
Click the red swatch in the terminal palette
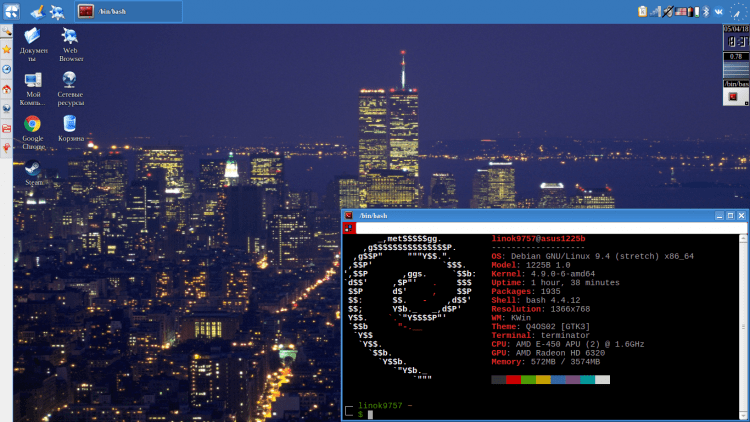[513, 380]
